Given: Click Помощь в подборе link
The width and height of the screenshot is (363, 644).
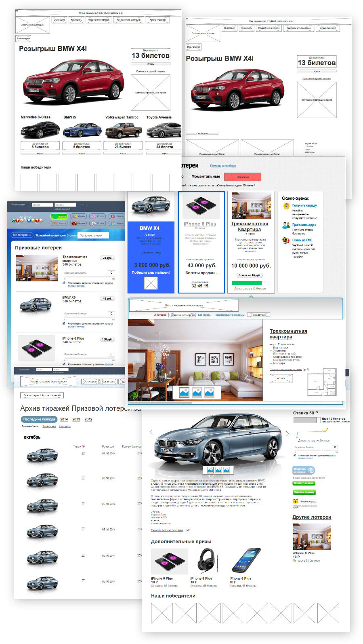Looking at the screenshot, I should click(x=223, y=166).
